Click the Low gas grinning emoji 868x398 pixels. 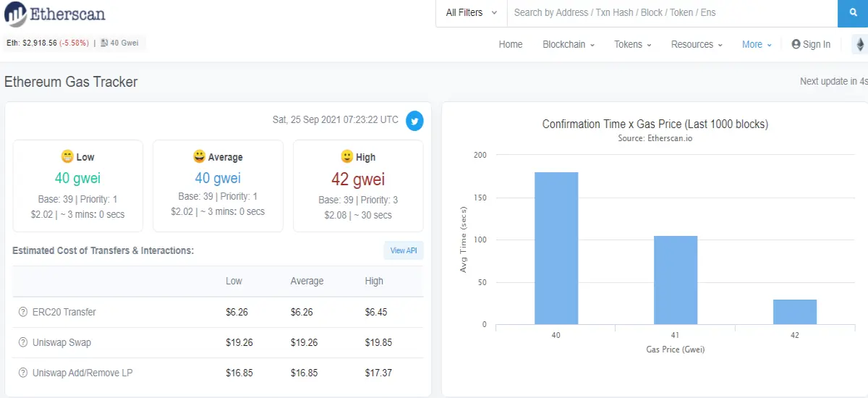coord(67,157)
